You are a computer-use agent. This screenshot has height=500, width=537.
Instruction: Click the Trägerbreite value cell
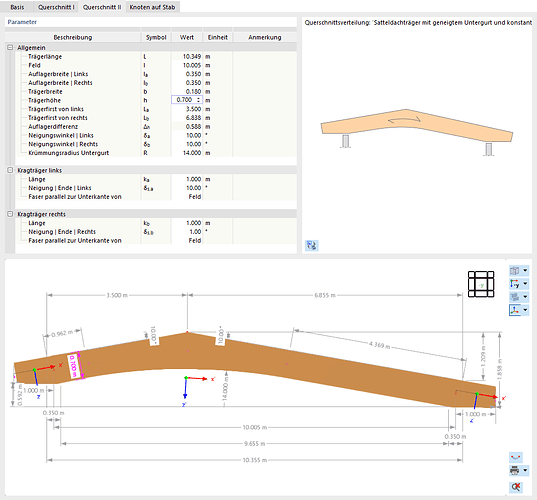click(187, 91)
